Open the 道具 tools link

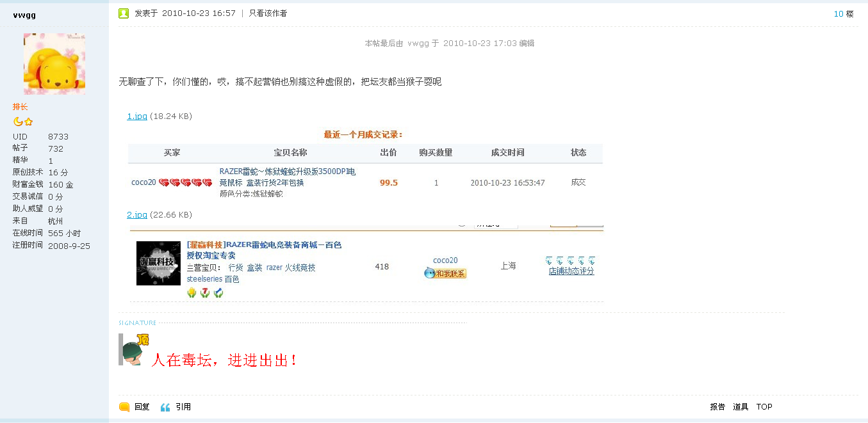(741, 407)
